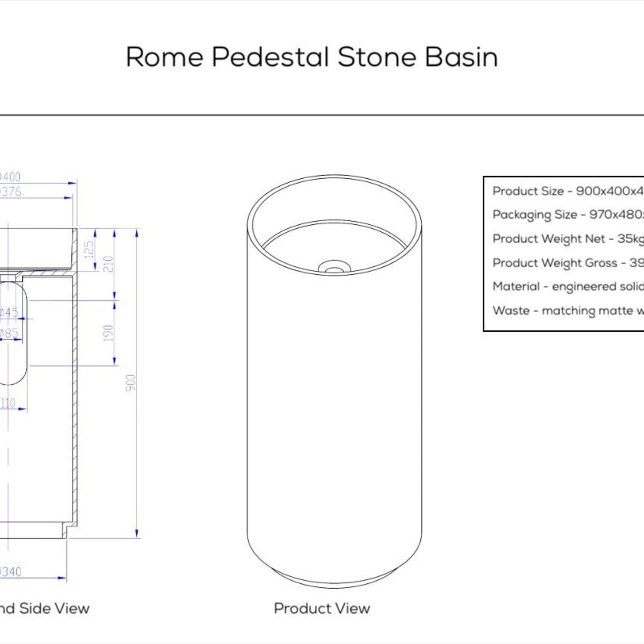Click the pedestal basin 3D drawing
Screen dimensions: 644x644
coord(334,381)
